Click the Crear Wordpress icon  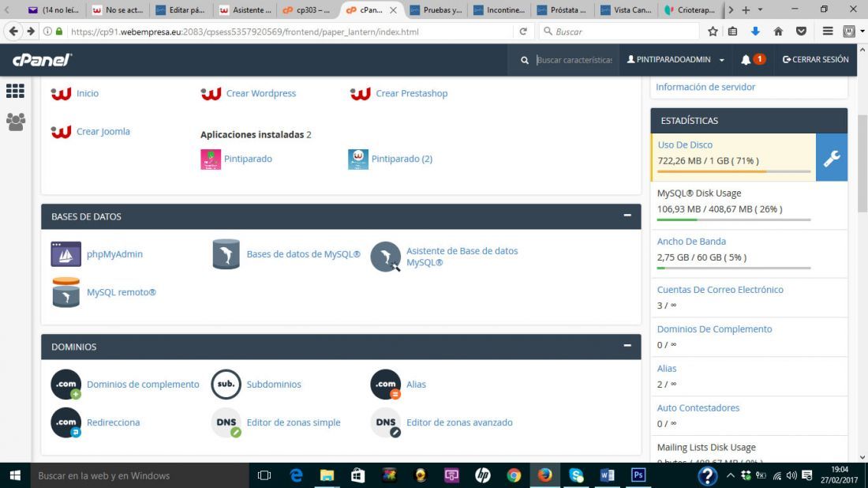(x=211, y=94)
